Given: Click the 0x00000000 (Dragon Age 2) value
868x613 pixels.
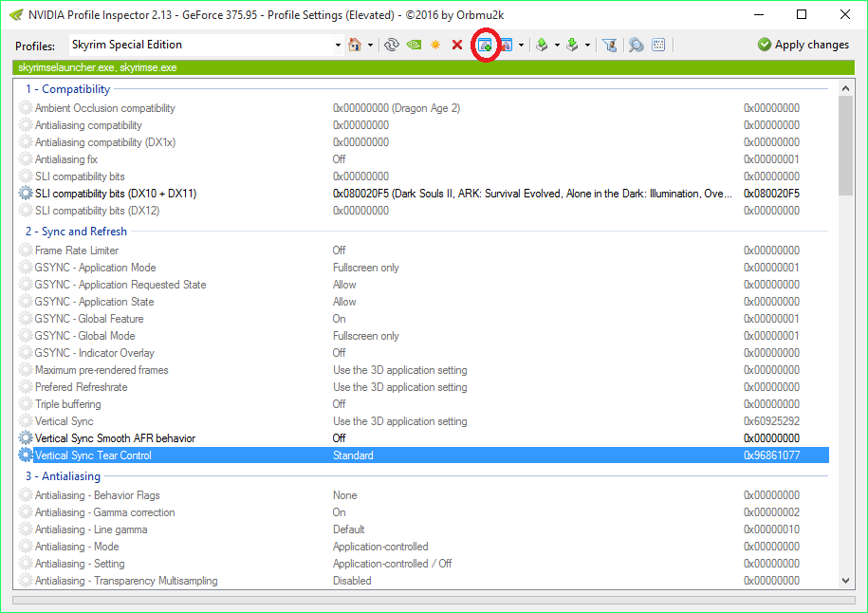Looking at the screenshot, I should click(397, 108).
